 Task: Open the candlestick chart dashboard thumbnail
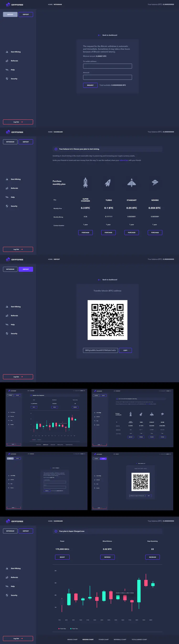47,418
